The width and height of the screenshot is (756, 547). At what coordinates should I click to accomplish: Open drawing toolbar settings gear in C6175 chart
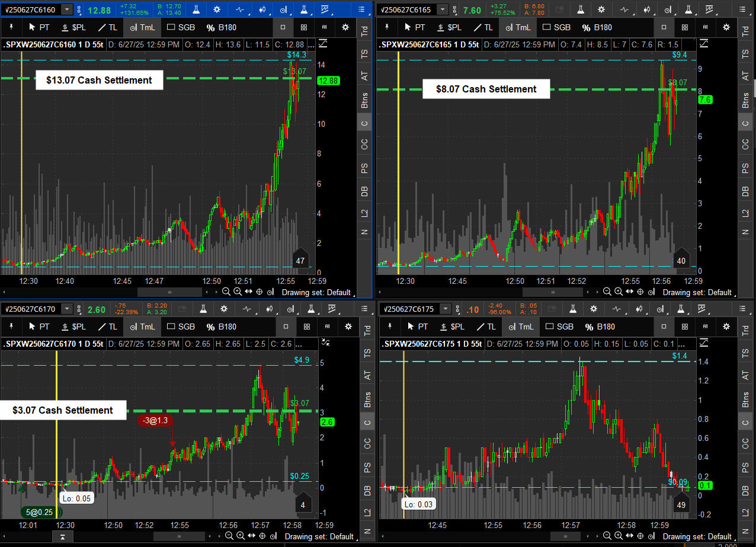point(726,327)
